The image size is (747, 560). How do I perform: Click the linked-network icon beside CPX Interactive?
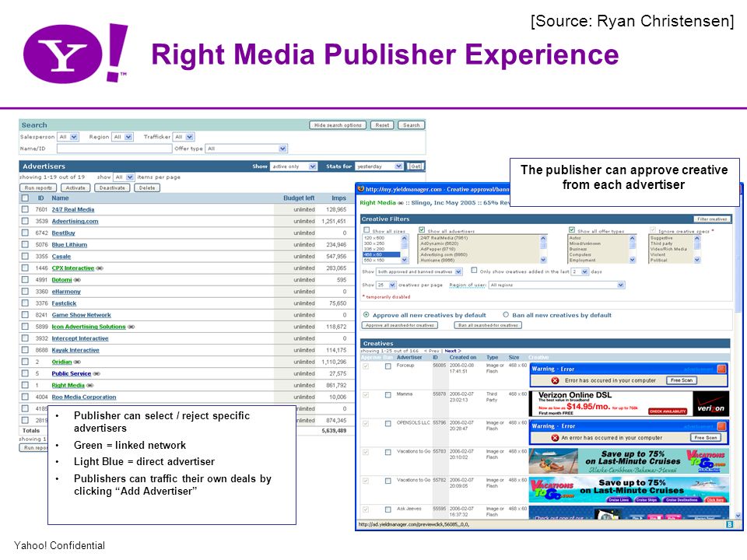[x=100, y=268]
